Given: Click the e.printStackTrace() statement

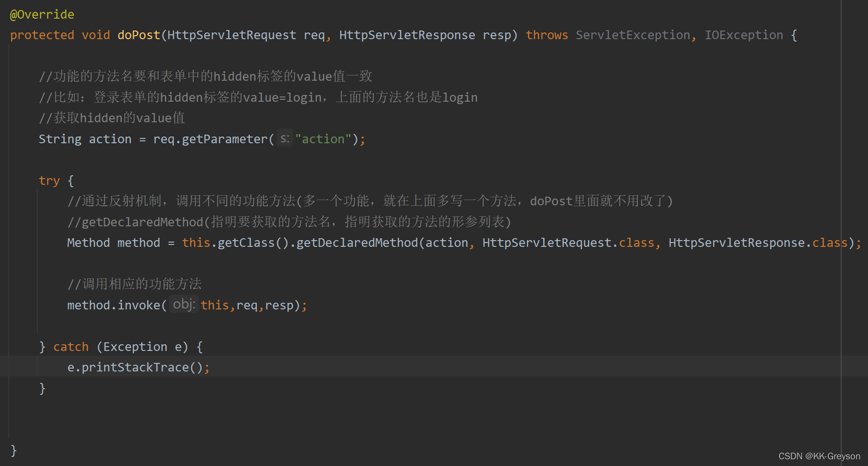Looking at the screenshot, I should [138, 368].
